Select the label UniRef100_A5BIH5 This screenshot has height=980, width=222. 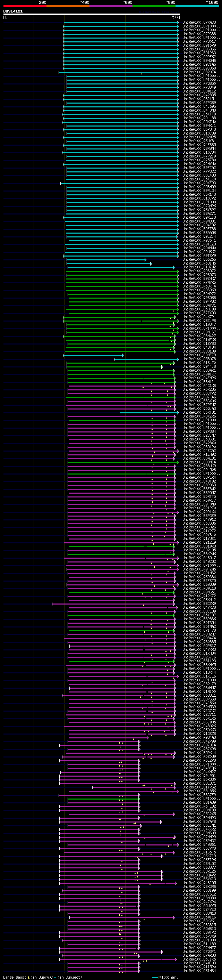coord(199,263)
